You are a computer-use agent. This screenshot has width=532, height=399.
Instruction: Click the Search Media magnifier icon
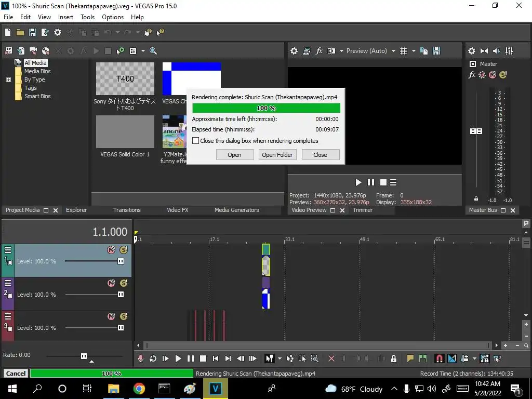(x=153, y=51)
